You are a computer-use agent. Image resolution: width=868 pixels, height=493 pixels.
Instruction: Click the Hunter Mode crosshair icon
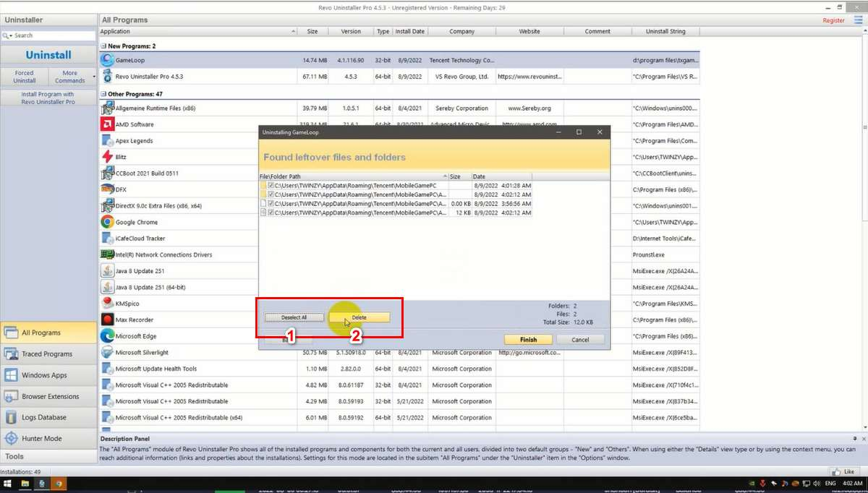(12, 439)
